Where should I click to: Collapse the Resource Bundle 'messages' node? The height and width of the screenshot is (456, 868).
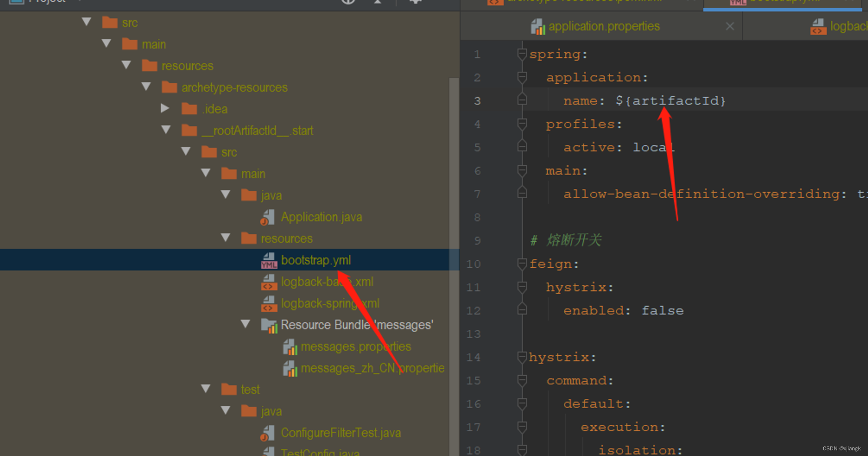pyautogui.click(x=246, y=324)
